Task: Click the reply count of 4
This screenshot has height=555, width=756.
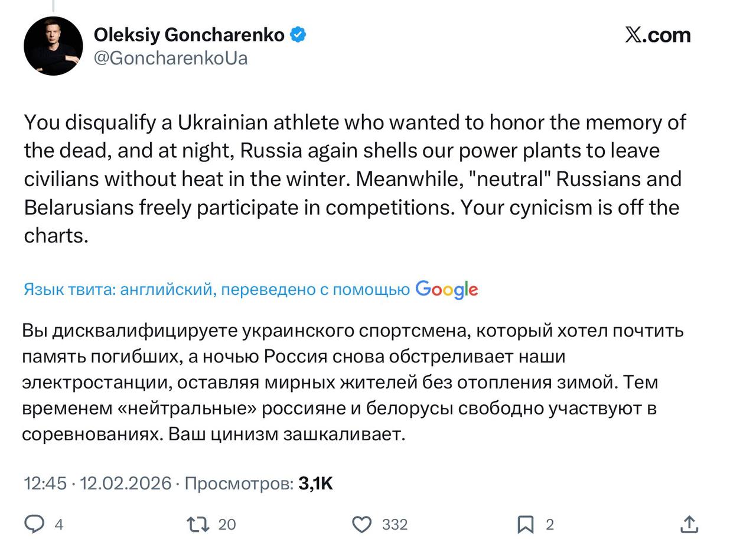Action: click(59, 525)
